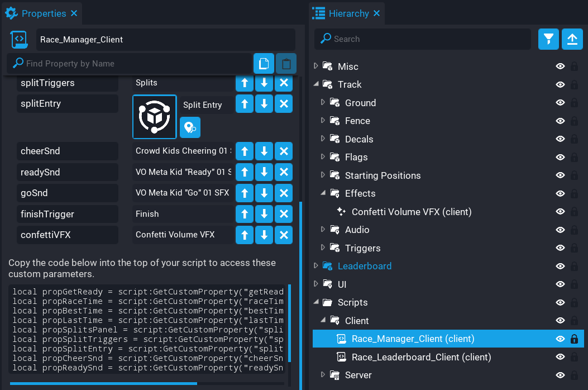Move splitTriggers property up
This screenshot has height=390, width=588.
click(244, 83)
